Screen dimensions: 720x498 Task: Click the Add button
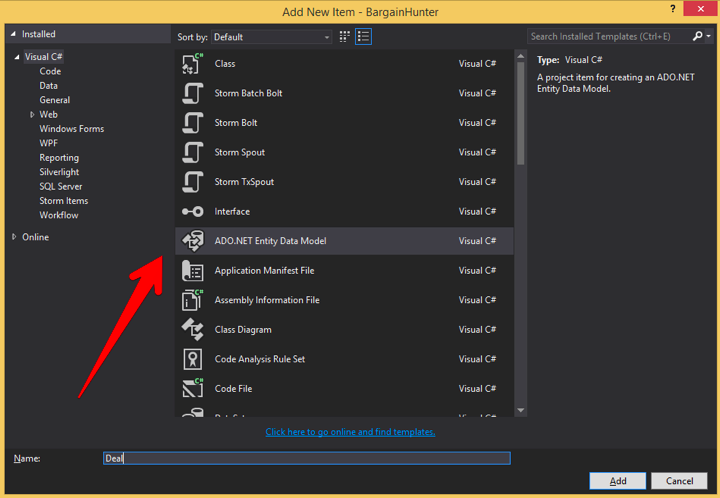[x=618, y=481]
